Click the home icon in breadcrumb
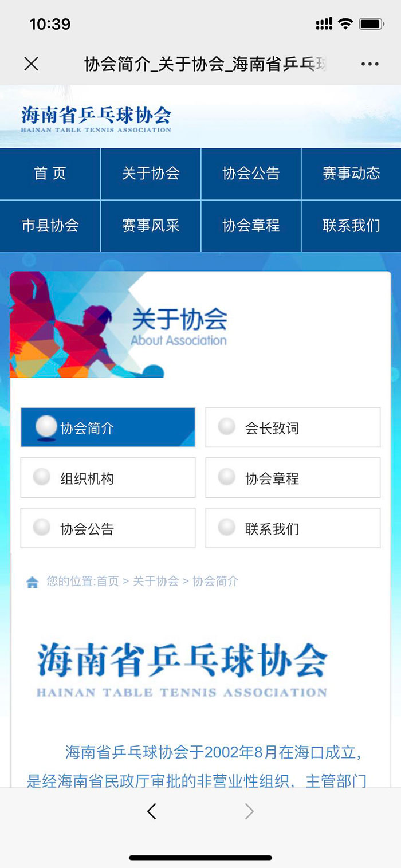 33,583
